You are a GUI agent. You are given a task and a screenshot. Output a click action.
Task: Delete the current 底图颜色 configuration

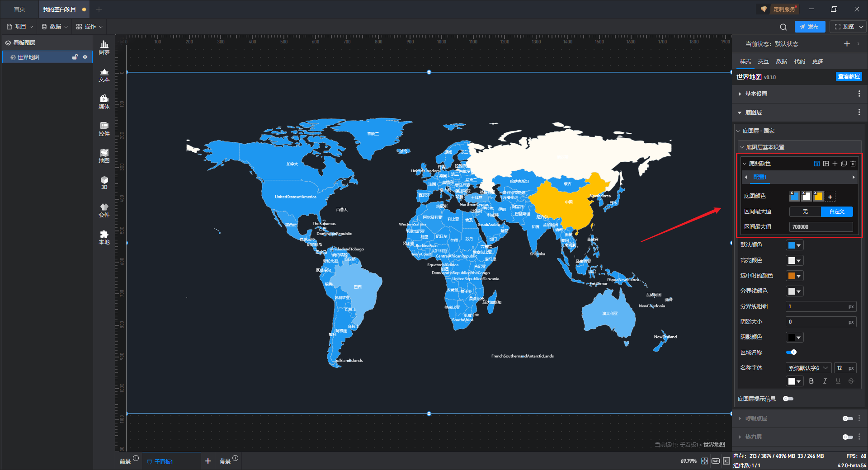pyautogui.click(x=853, y=164)
